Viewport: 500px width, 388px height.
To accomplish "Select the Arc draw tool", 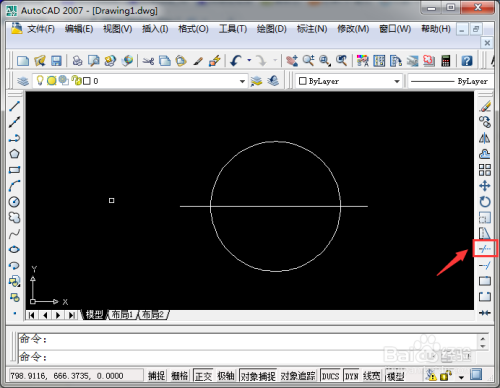I will coord(14,186).
